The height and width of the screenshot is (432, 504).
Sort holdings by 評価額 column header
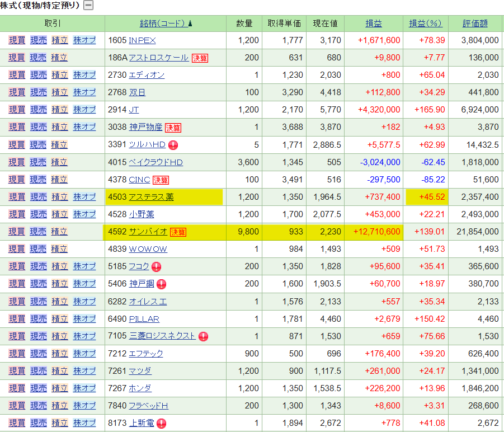click(x=475, y=24)
